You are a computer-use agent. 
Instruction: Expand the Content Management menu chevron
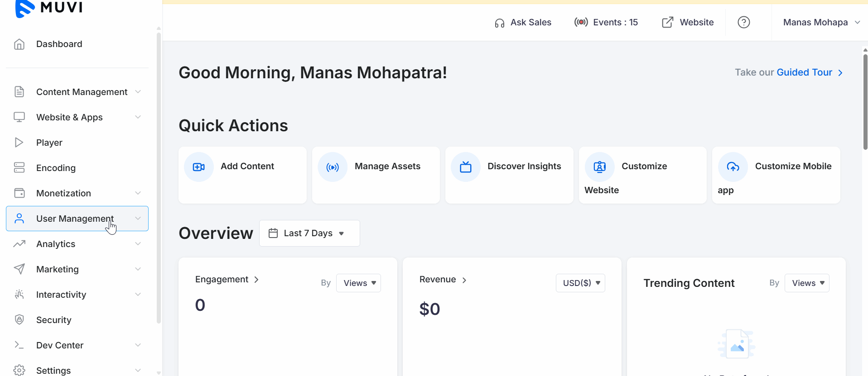(x=138, y=92)
